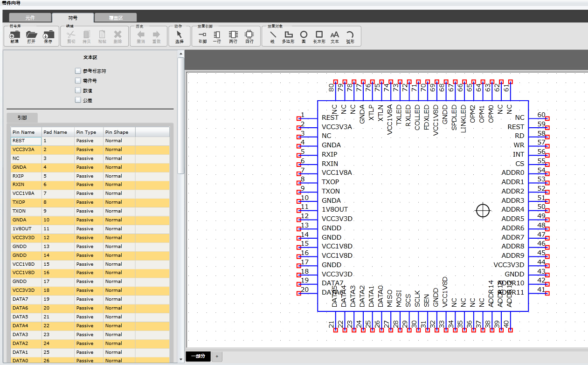Click the origin crosshair marker on canvas
Viewport: 588px width, 365px height.
483,211
